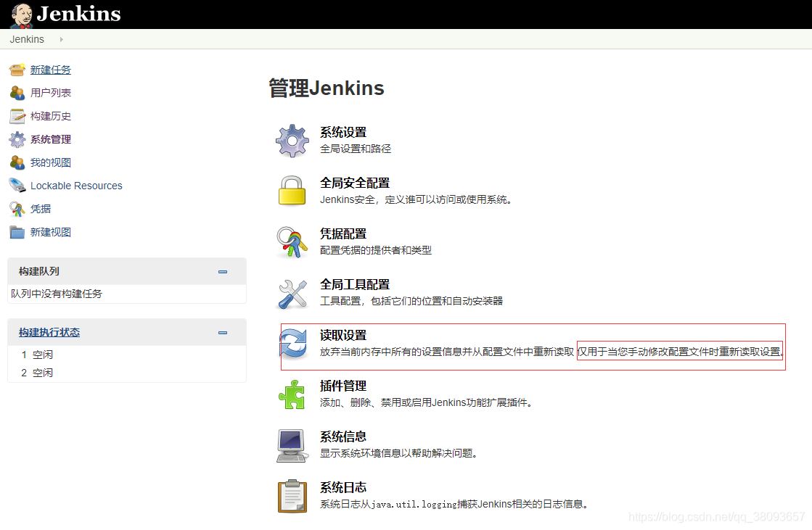Click executor 1 空闲 row
This screenshot has height=530, width=812.
(x=127, y=355)
